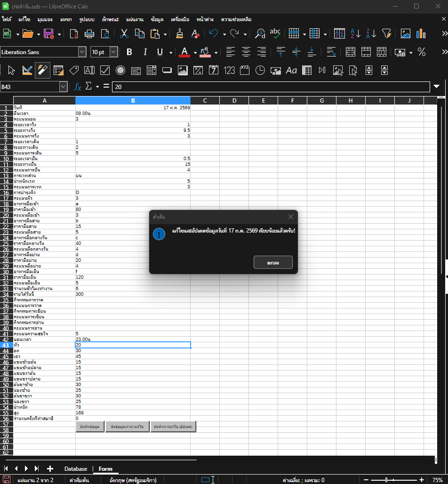448x484 pixels.
Task: Open Find and Replace icon
Action: [260, 33]
